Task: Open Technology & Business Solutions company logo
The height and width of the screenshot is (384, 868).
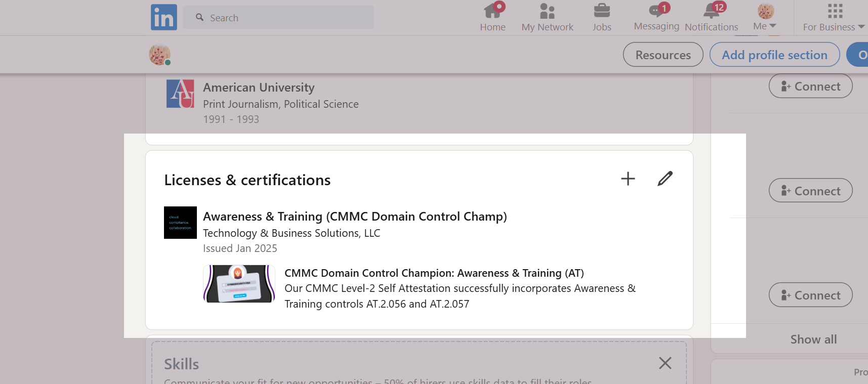Action: [x=180, y=223]
